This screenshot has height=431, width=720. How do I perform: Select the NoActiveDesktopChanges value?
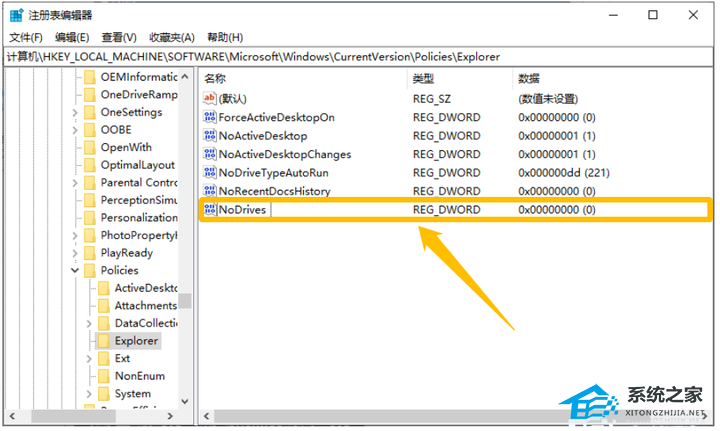pos(284,154)
